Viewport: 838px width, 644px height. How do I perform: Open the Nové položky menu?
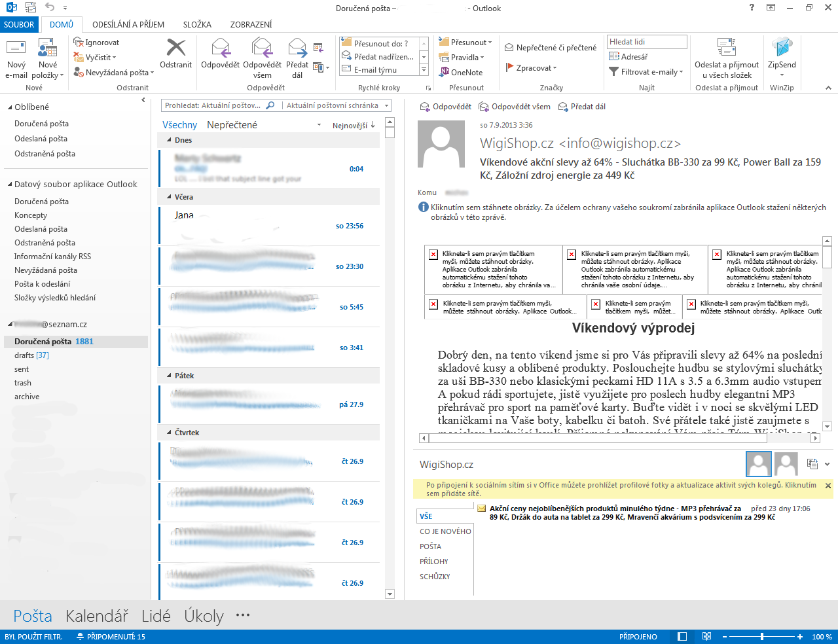pyautogui.click(x=48, y=59)
